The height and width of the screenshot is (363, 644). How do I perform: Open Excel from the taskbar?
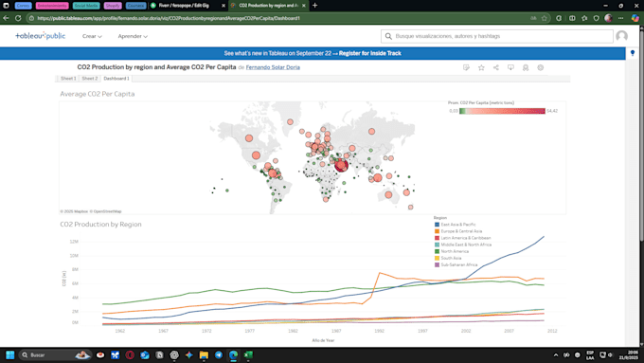coord(248,354)
